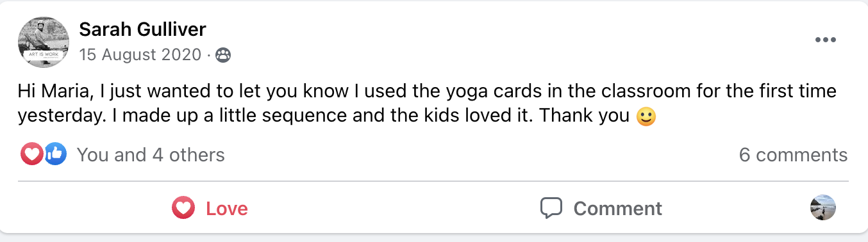Click the friends audience icon beside the date

tap(223, 55)
